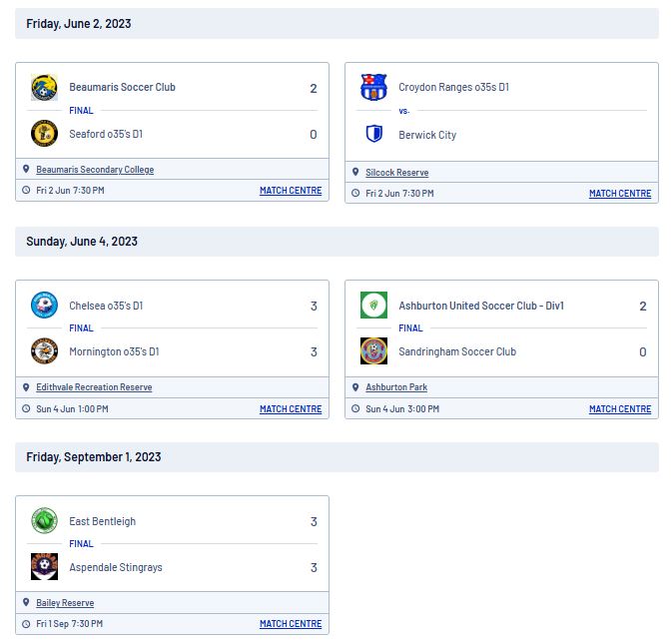Open Match Centre for East Bentleigh match

(291, 623)
